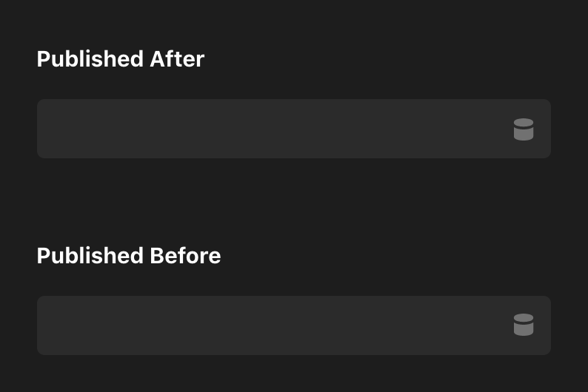
Task: Click the database icon in Published Before field
Action: [524, 325]
